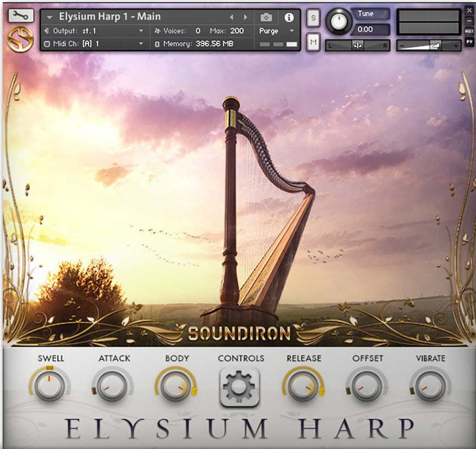Solo the instrument with the S toggle
The height and width of the screenshot is (449, 476).
point(312,18)
